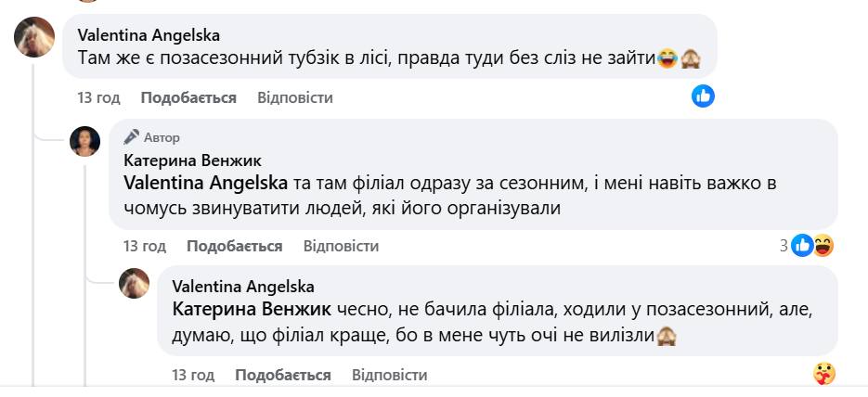Open Катерина Венжик's profile picture
Screen dimensions: 868x397
[85, 141]
